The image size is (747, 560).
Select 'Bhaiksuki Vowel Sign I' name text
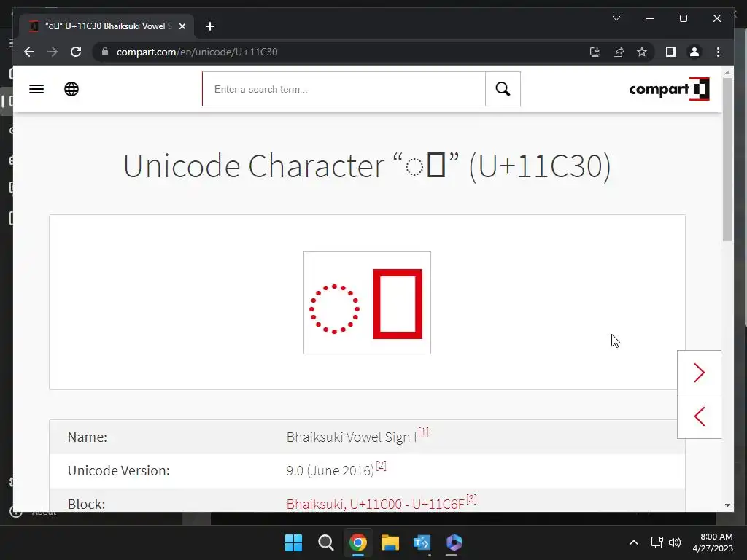coord(351,437)
